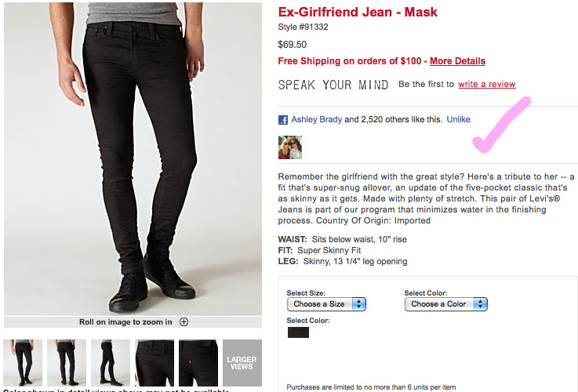This screenshot has height=392, width=578.
Task: Click Unlike next to Facebook likes
Action: [x=458, y=119]
